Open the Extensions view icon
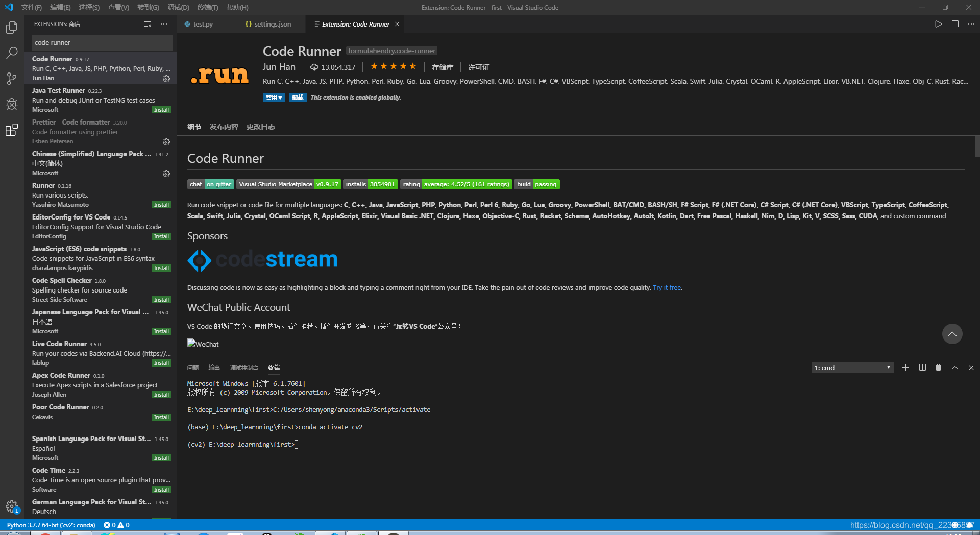 [11, 130]
